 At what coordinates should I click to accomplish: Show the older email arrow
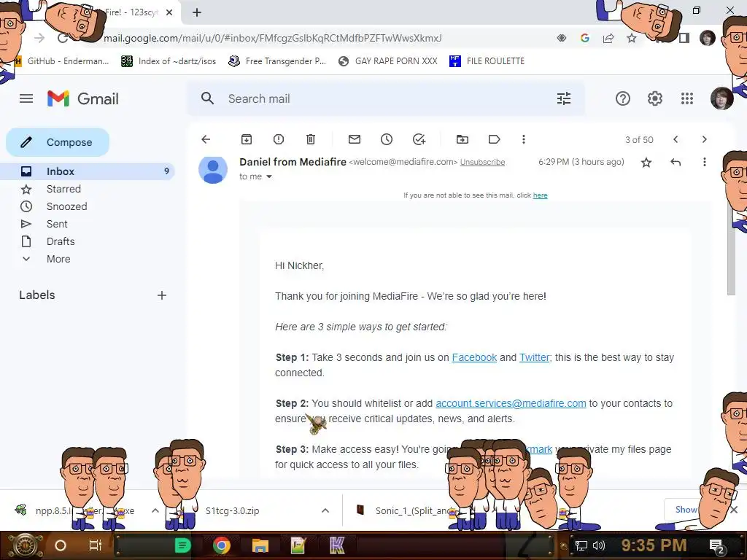[x=704, y=139]
